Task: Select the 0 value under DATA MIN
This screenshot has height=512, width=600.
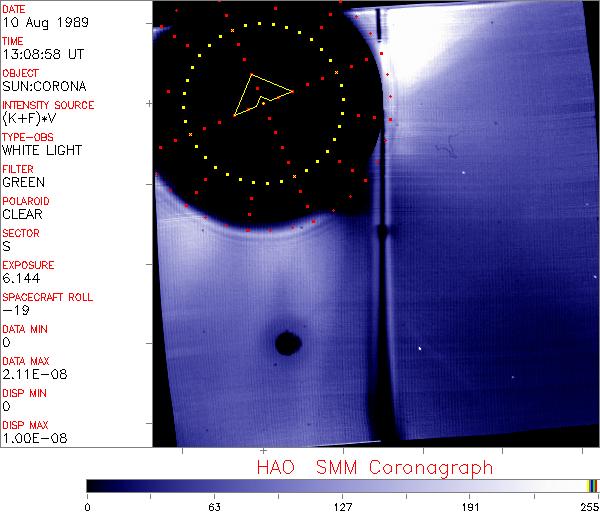Action: point(7,342)
